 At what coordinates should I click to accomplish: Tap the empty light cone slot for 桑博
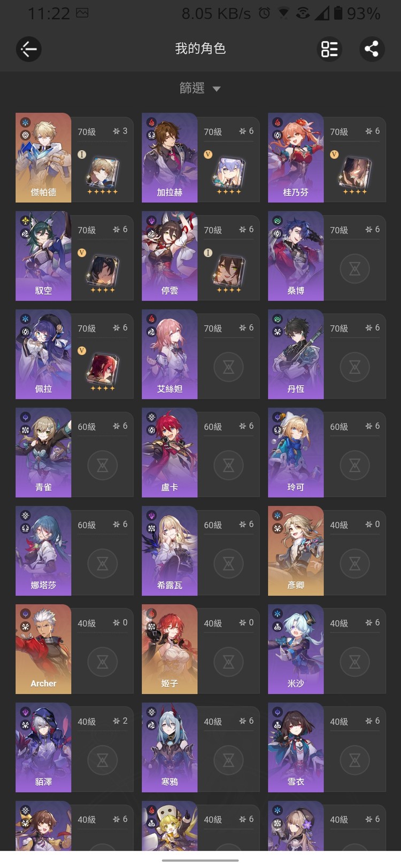pos(355,268)
